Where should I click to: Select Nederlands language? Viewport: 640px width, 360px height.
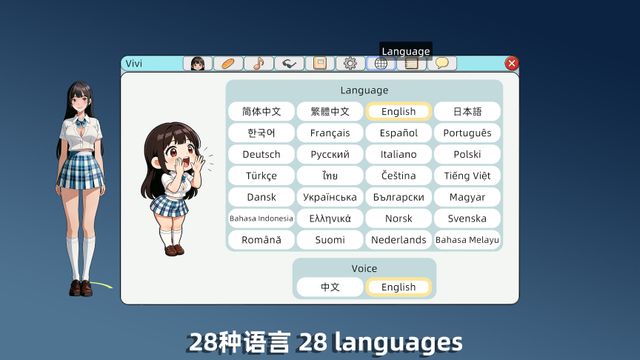click(x=398, y=240)
